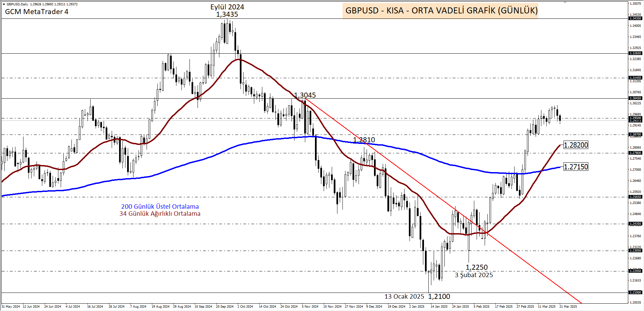Select the 1,2810 annotation on the chart
The height and width of the screenshot is (311, 644).
pos(364,140)
